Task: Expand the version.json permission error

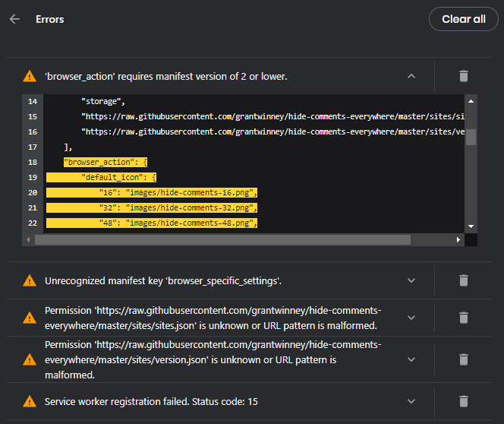Action: point(411,359)
